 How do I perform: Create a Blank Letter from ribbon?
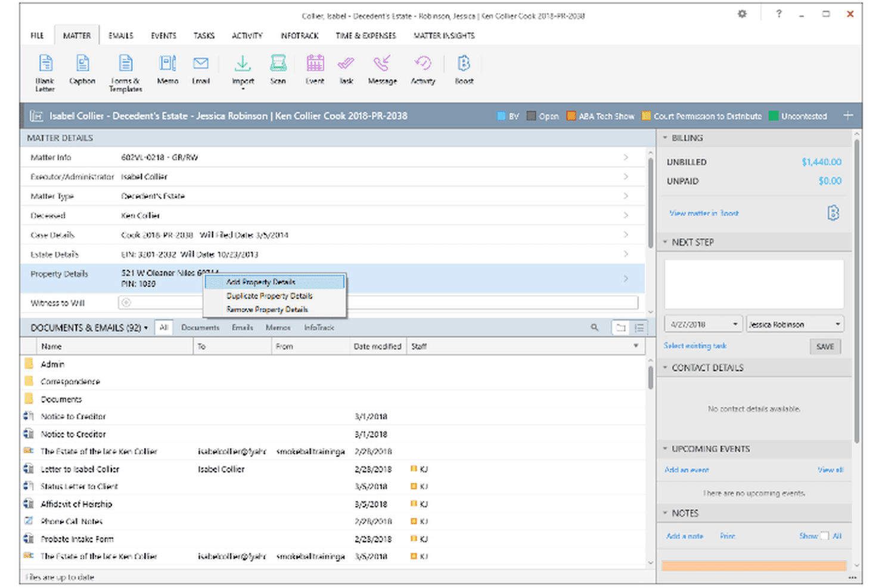pyautogui.click(x=45, y=72)
